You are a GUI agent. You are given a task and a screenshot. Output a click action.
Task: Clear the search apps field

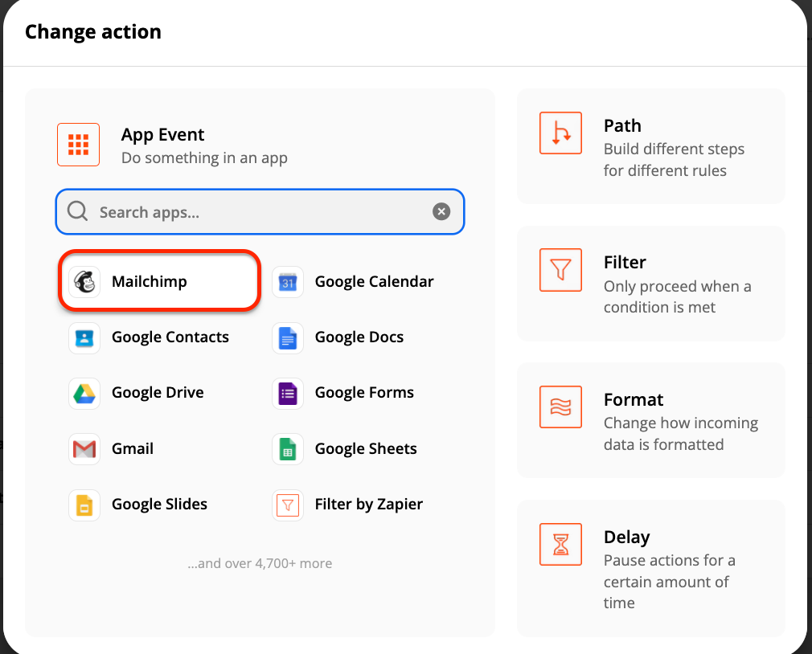tap(441, 211)
